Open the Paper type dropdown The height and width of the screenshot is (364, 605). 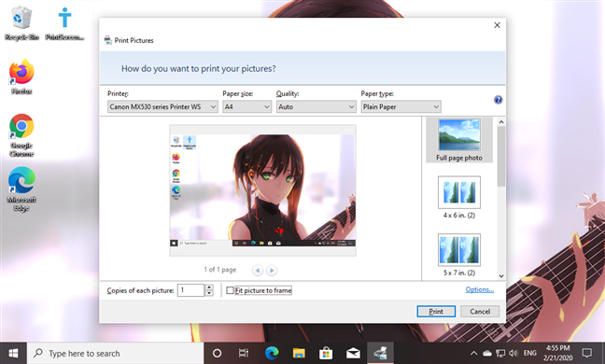click(x=401, y=106)
